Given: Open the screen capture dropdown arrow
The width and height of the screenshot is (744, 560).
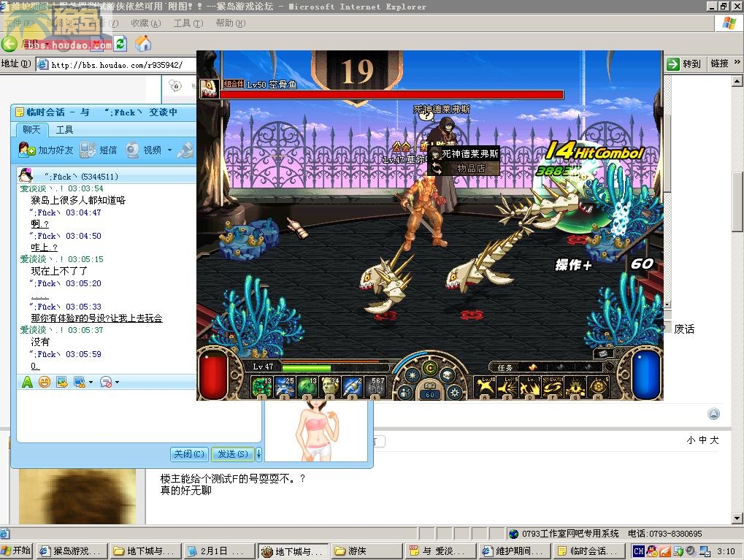Looking at the screenshot, I should (x=91, y=382).
